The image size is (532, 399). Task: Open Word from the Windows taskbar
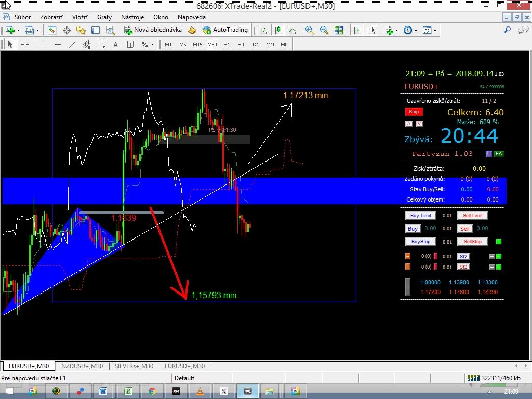click(103, 391)
